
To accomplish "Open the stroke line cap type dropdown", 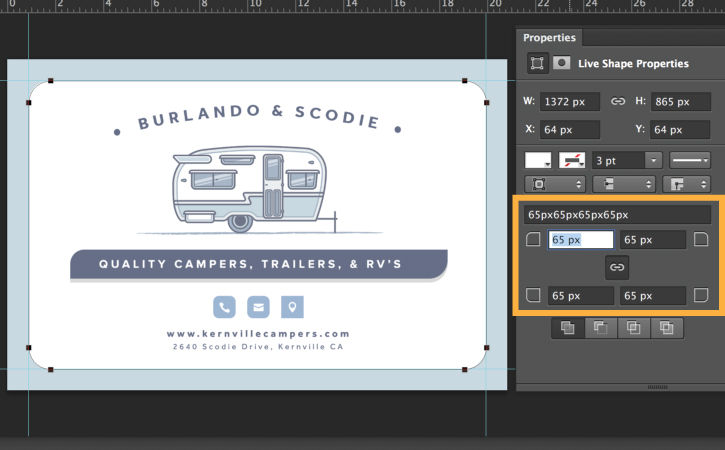I will [624, 184].
